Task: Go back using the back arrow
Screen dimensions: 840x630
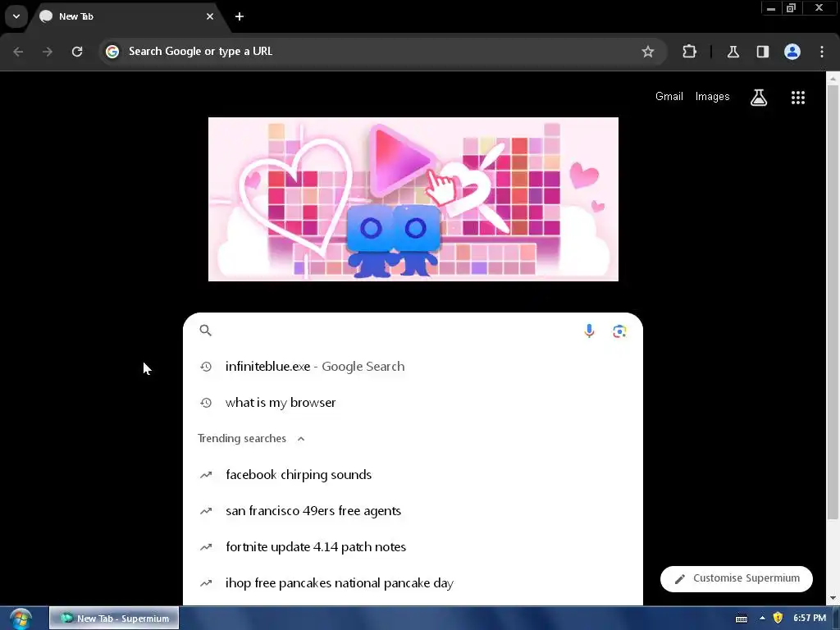Action: (x=18, y=52)
